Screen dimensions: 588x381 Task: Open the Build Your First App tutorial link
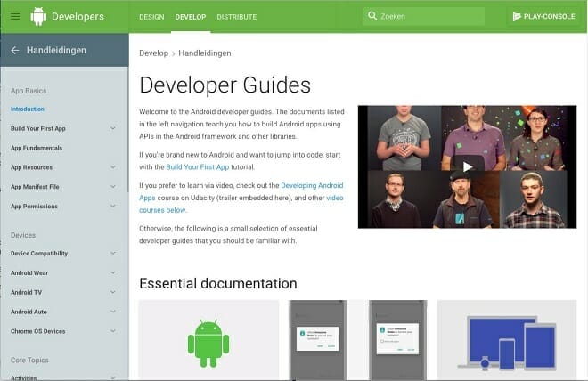click(x=198, y=167)
